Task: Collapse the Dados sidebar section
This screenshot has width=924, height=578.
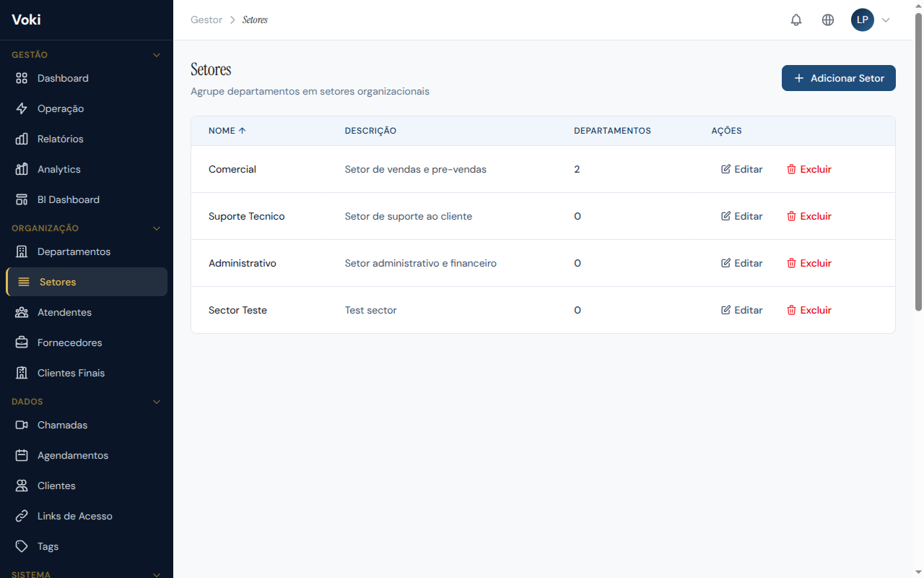Action: (x=157, y=402)
